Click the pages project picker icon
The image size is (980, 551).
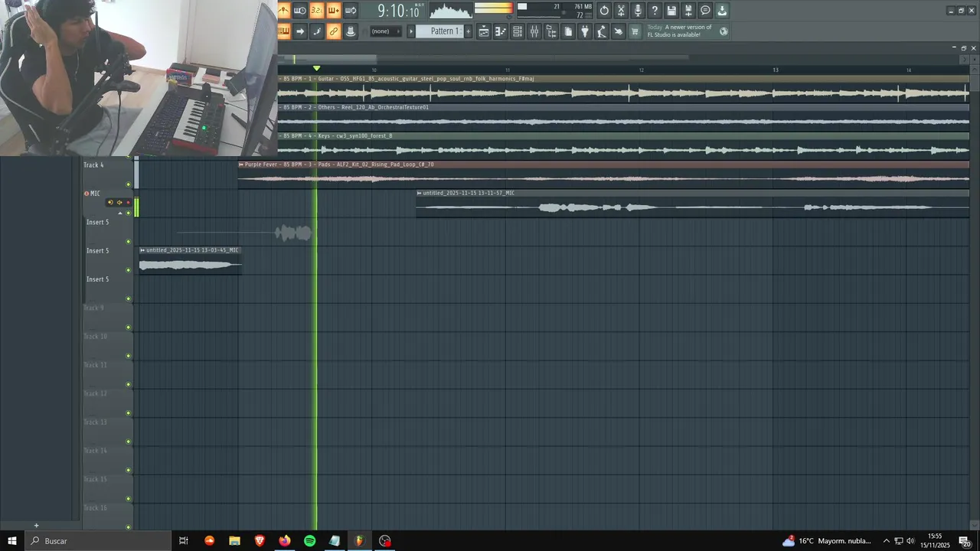coord(568,31)
